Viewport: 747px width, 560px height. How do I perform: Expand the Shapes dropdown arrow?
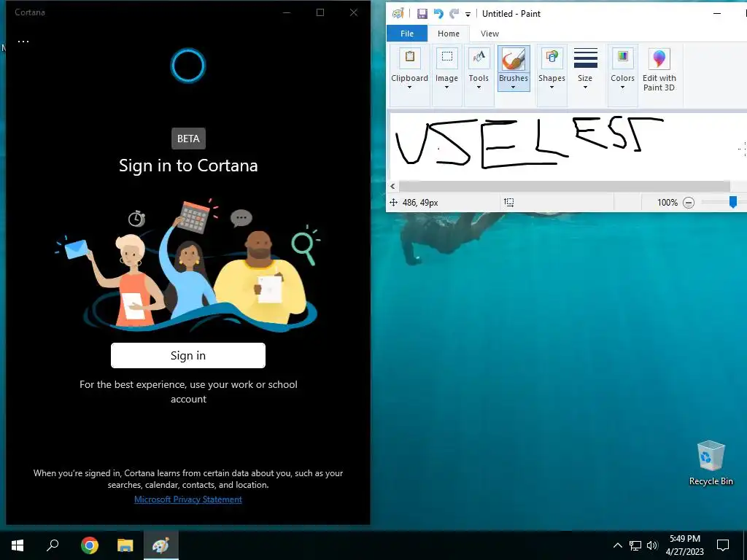click(x=551, y=87)
